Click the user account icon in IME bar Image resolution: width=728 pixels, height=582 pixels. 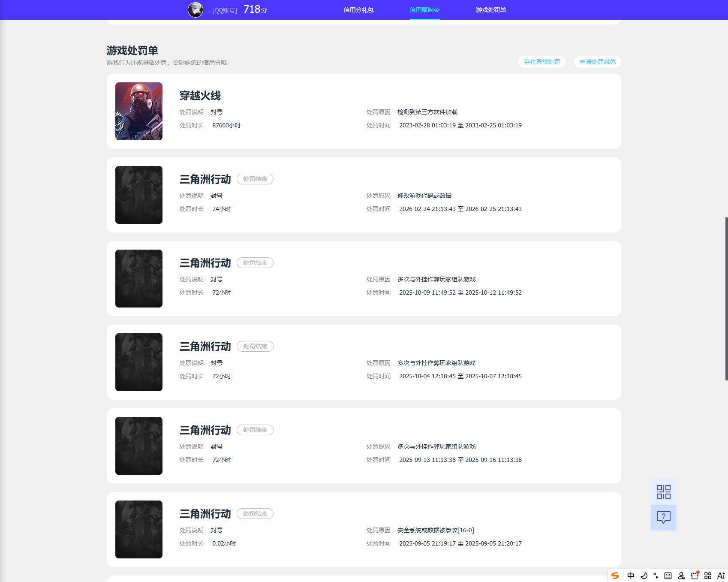pos(681,576)
